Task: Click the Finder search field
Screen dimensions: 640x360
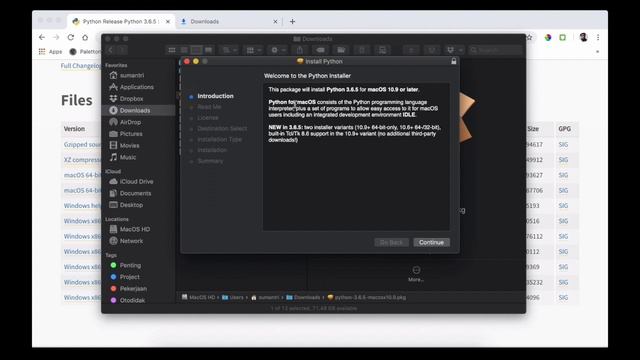Action: 495,50
